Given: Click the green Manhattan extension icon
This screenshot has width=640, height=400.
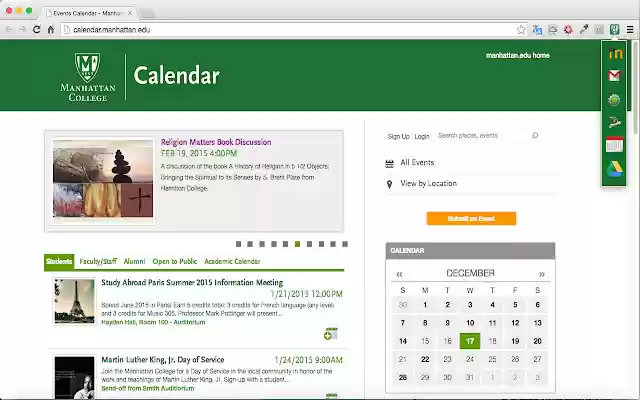Looking at the screenshot, I should point(614,29).
